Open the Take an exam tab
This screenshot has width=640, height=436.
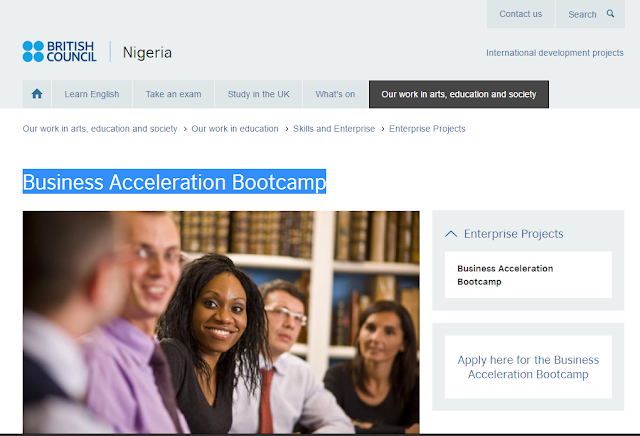coord(173,94)
